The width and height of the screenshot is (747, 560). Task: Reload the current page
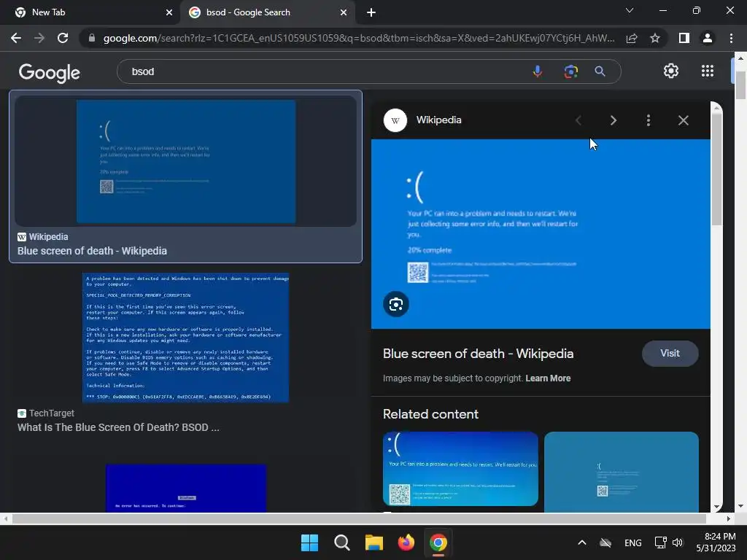(x=63, y=38)
